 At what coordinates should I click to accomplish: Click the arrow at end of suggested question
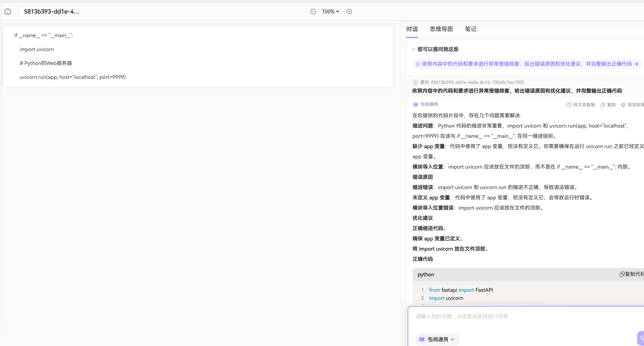click(x=636, y=64)
